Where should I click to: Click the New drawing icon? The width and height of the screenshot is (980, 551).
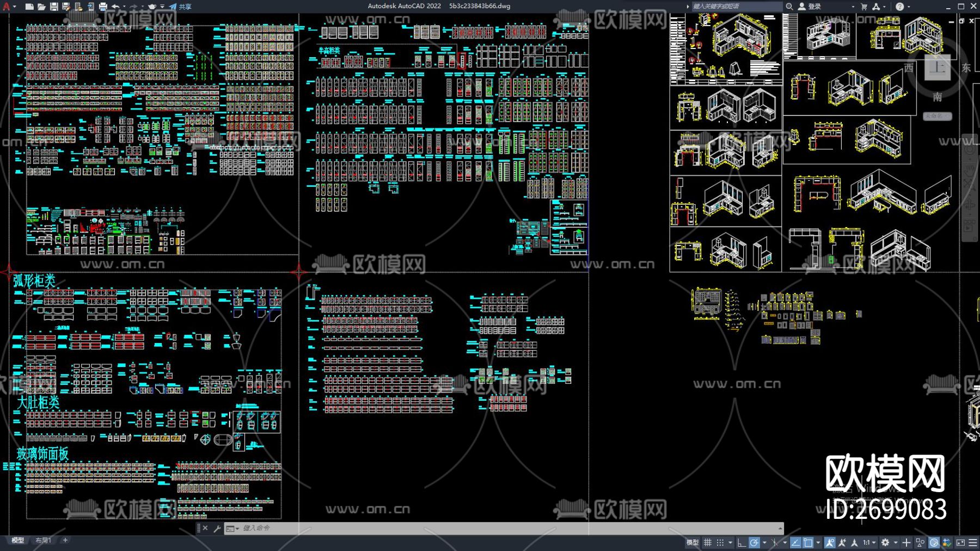pos(29,7)
